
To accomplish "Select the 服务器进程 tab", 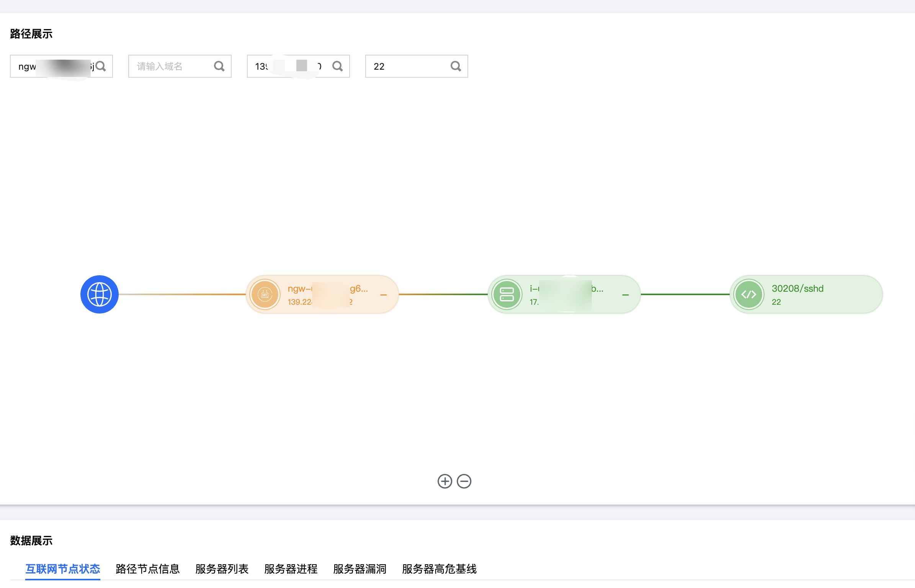I will click(x=291, y=569).
